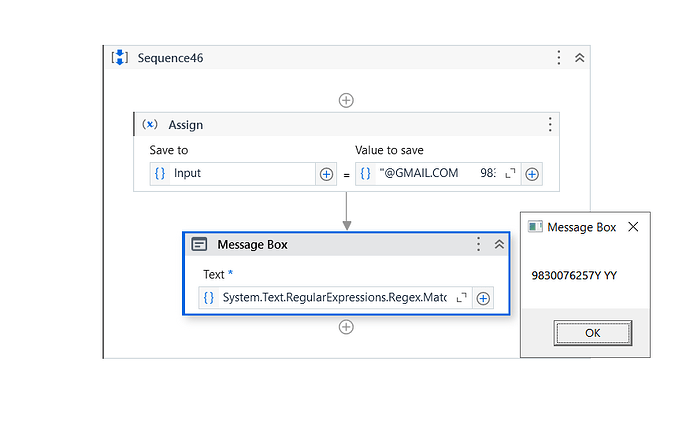This screenshot has width=690, height=443.
Task: Click the plus button beside Value to save
Action: (532, 174)
